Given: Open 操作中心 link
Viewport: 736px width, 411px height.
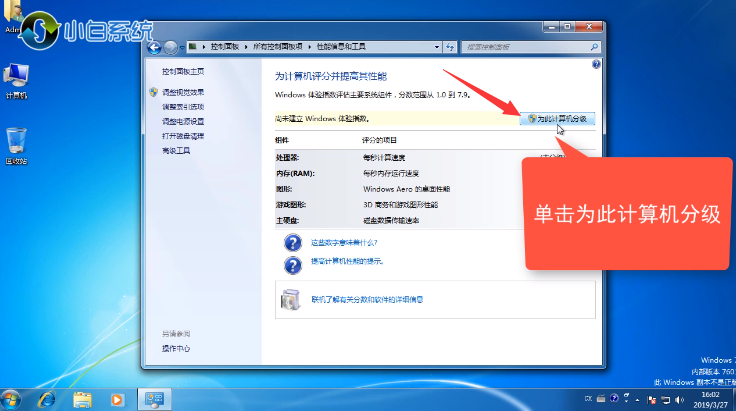Looking at the screenshot, I should tap(176, 349).
